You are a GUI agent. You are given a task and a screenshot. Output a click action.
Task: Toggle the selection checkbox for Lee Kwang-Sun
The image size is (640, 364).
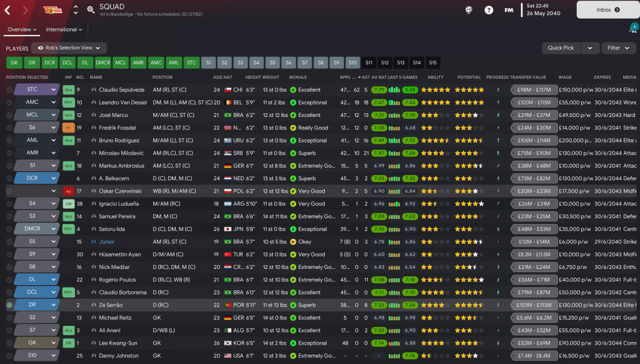(9, 343)
